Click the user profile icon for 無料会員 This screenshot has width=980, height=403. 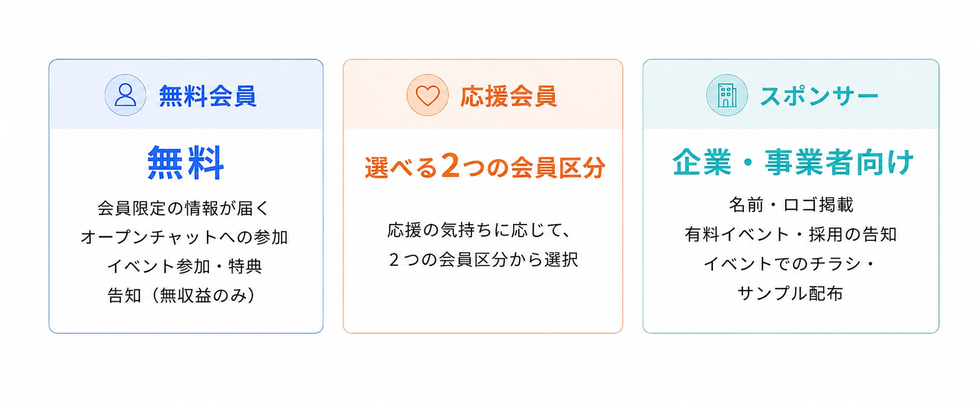pyautogui.click(x=125, y=95)
